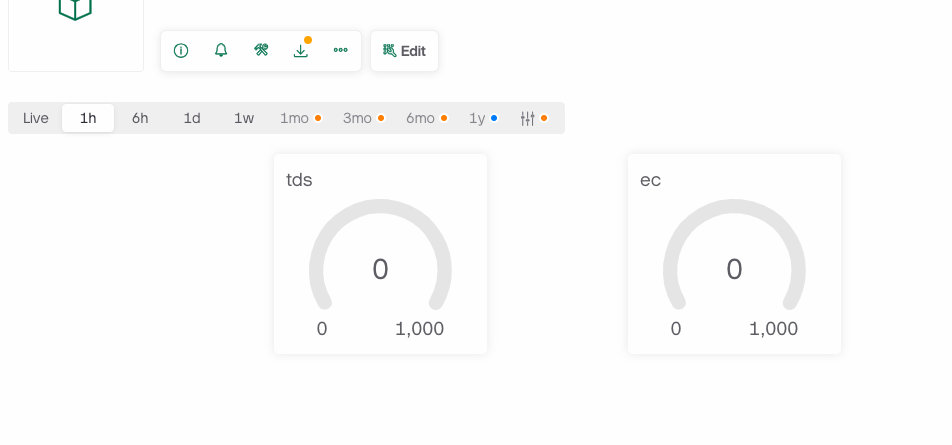This screenshot has height=445, width=952.
Task: Click the ec gauge minimum label 0
Action: click(x=676, y=329)
